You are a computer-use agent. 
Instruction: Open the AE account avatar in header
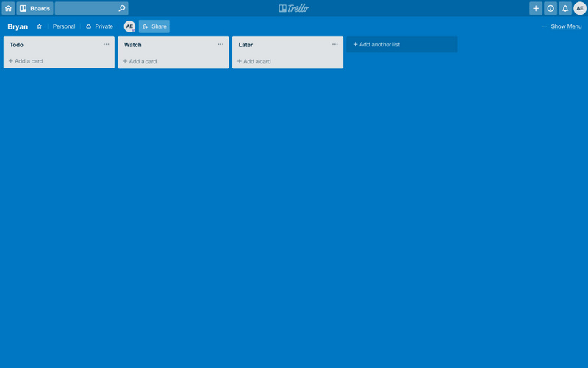click(x=580, y=8)
